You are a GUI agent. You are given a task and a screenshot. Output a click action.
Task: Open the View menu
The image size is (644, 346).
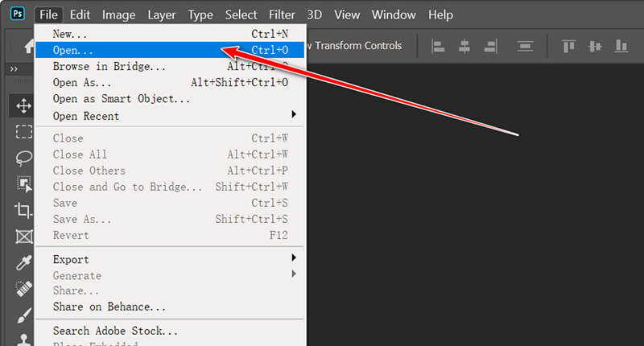coord(347,15)
